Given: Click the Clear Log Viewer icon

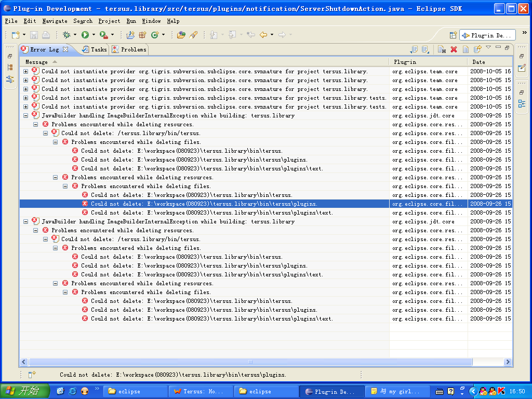Looking at the screenshot, I should pyautogui.click(x=441, y=49).
